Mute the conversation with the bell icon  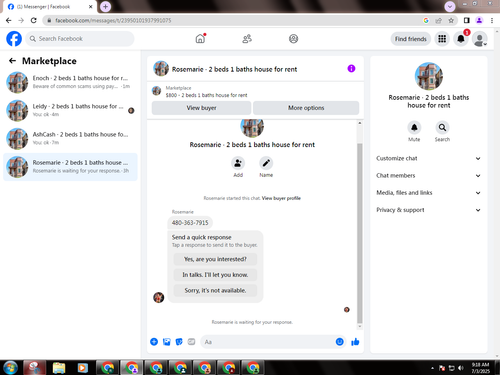[x=414, y=127]
